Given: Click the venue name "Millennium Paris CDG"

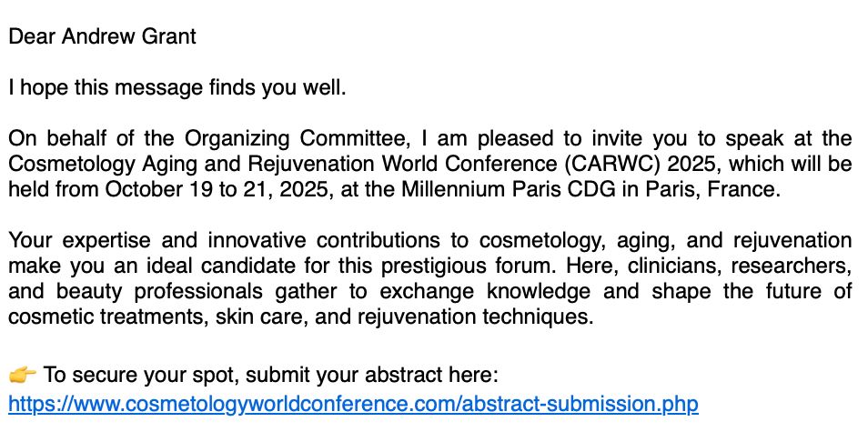Looking at the screenshot, I should 509,189.
